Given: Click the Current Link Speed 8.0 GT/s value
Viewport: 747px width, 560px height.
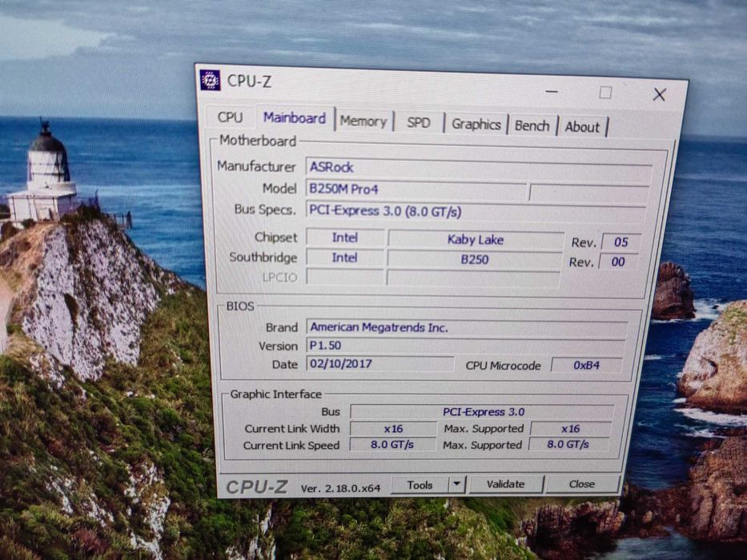Looking at the screenshot, I should point(392,445).
